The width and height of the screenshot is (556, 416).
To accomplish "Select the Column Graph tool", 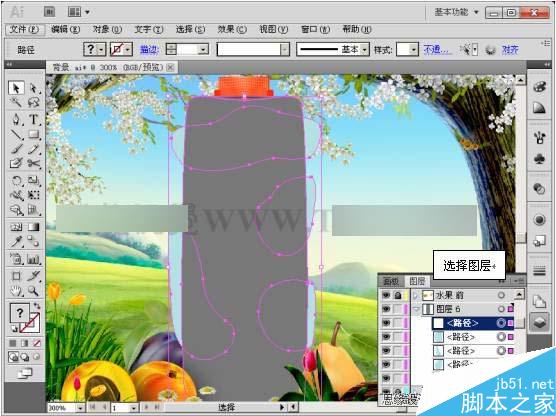I will tap(34, 259).
